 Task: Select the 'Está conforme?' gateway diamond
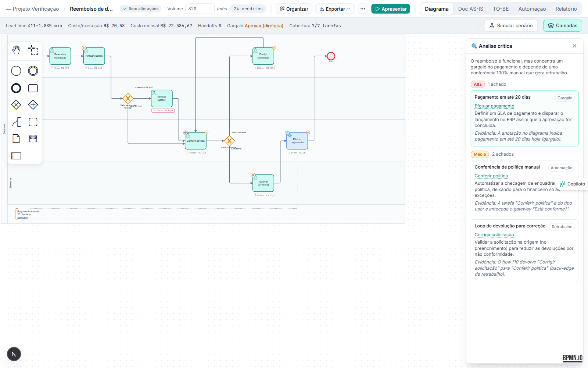point(229,141)
